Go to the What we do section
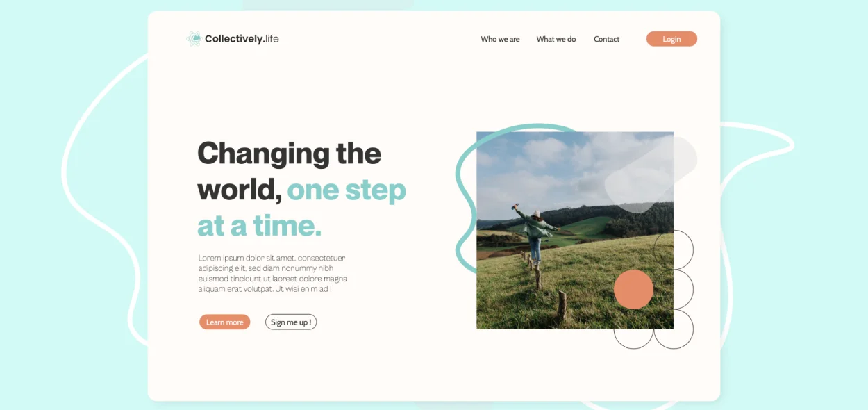 pos(556,39)
